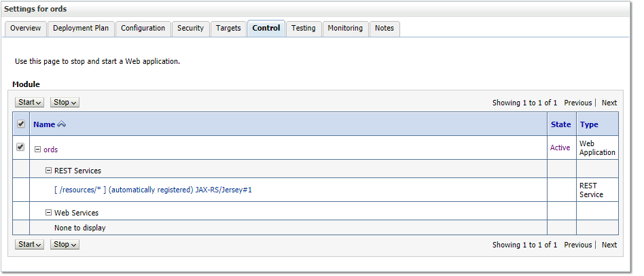
Task: Select the Security tab
Action: tap(190, 29)
